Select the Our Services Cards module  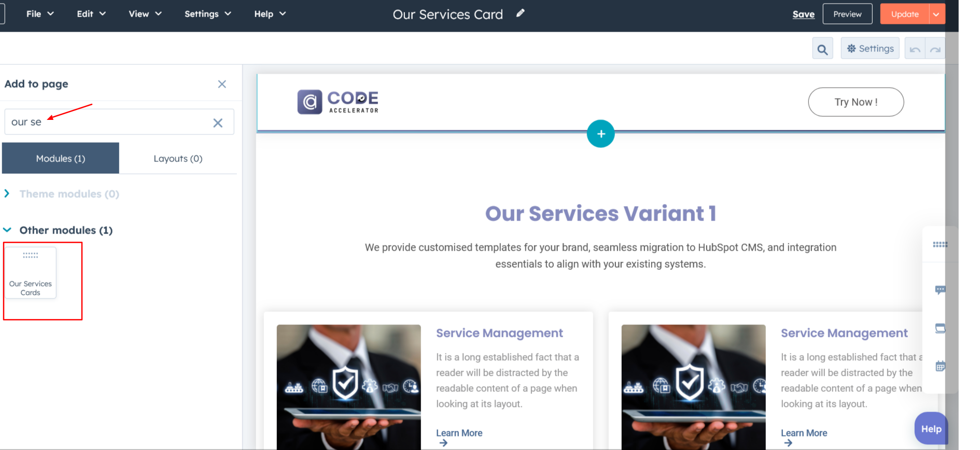31,273
